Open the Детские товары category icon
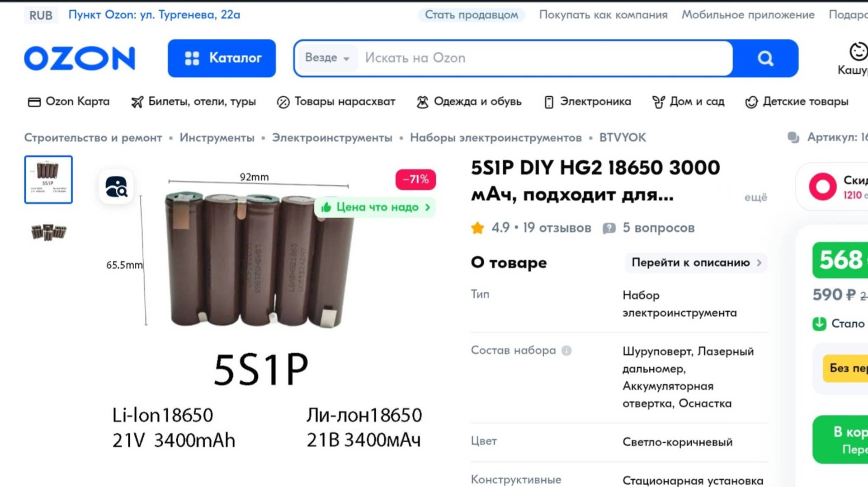 click(752, 102)
